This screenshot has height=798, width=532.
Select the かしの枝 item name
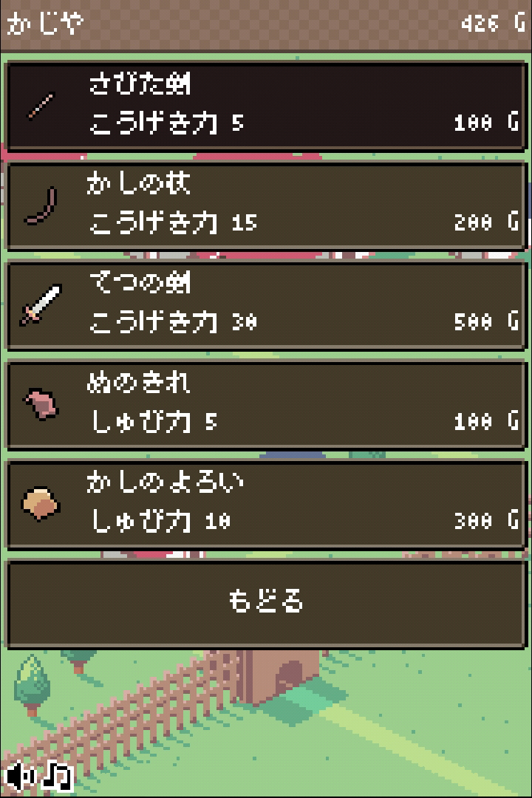click(x=138, y=183)
